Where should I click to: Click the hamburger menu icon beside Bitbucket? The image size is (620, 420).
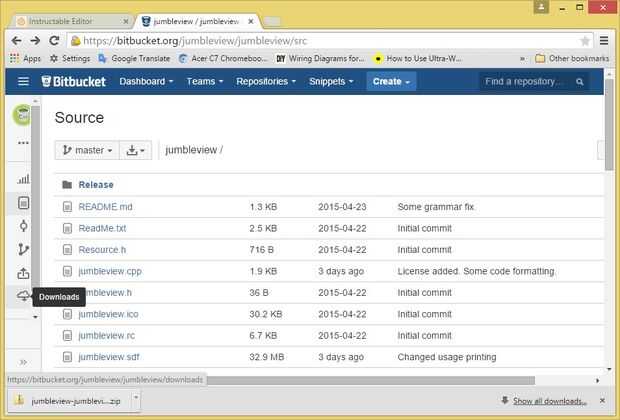[23, 81]
